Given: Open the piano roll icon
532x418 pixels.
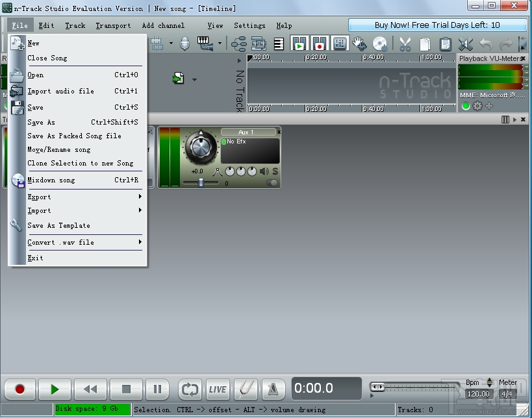Looking at the screenshot, I should [x=279, y=43].
